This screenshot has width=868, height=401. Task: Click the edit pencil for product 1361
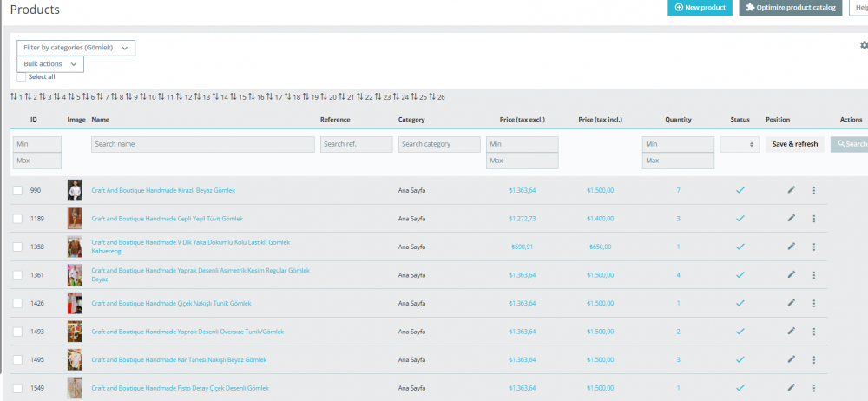tap(791, 274)
